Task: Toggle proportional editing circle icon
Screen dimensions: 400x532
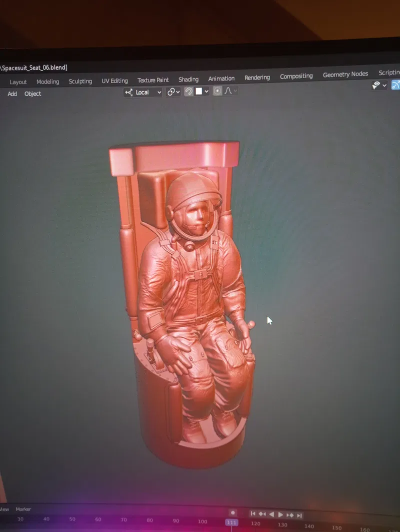Action: coord(217,91)
